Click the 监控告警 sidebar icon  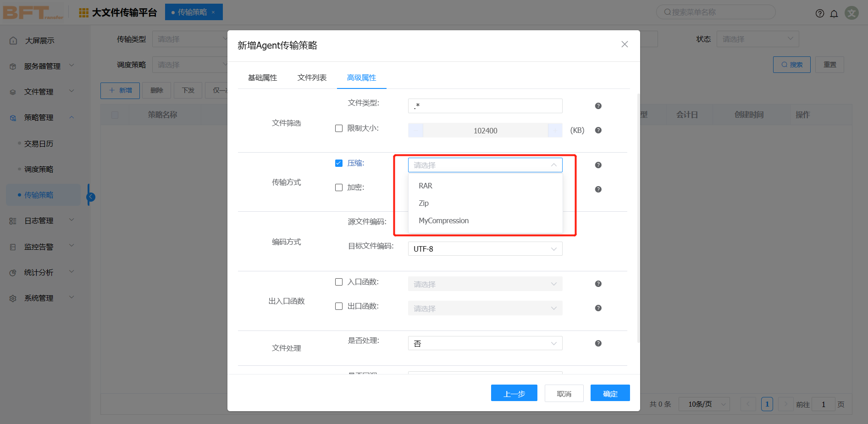pyautogui.click(x=13, y=247)
